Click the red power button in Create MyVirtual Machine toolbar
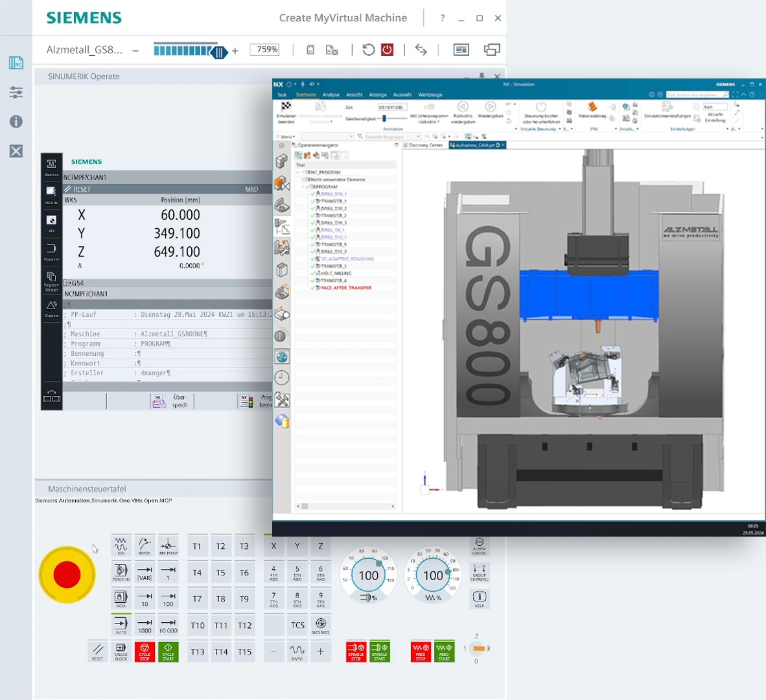Screen dimensions: 766x700 click(x=387, y=49)
